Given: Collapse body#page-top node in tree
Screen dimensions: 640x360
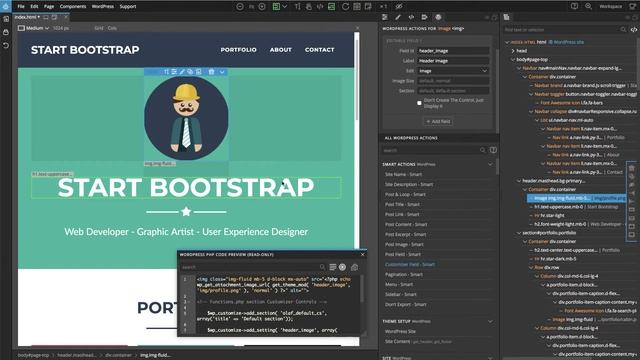Looking at the screenshot, I should (513, 60).
